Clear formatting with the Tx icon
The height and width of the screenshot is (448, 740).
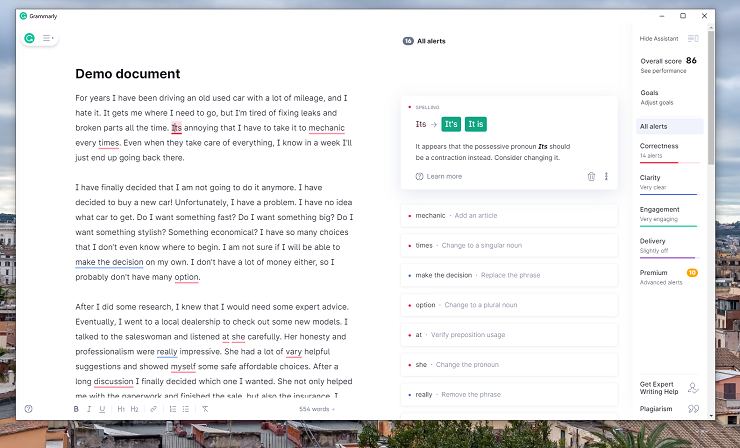click(x=205, y=409)
